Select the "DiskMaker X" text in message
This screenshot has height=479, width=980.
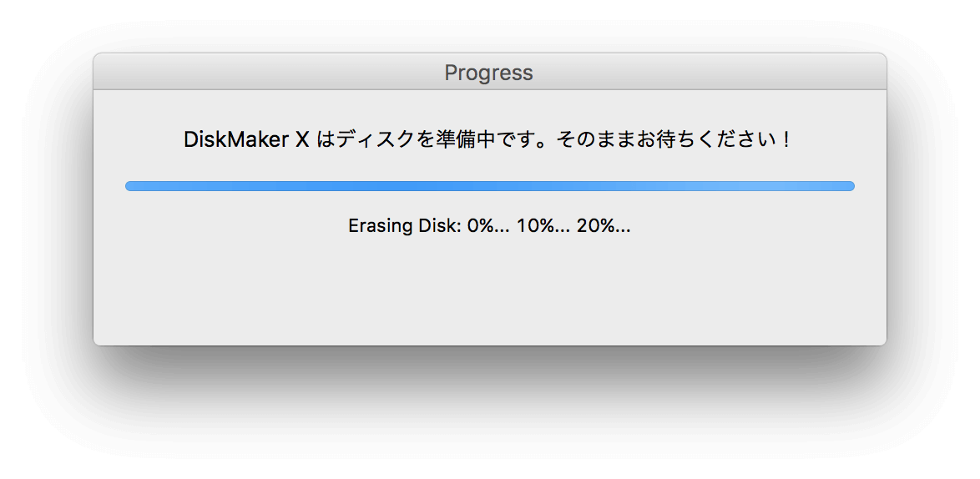click(x=246, y=140)
